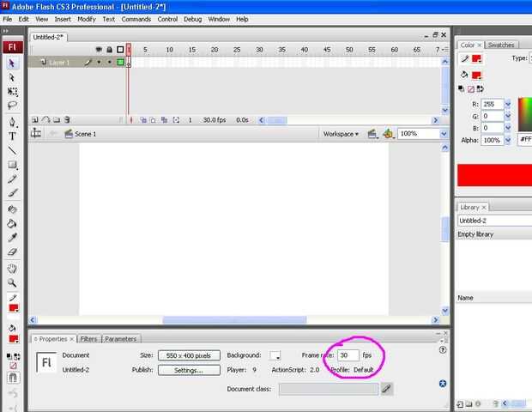
Task: Select the Pencil tool
Action: point(13,179)
